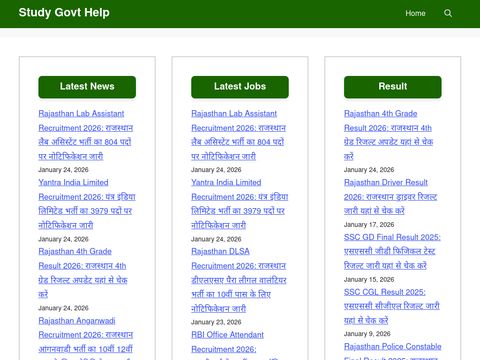Viewport: 480px width, 360px height.
Task: Open Rajasthan Anganwadi Recruitment 2026 link
Action: 86,337
